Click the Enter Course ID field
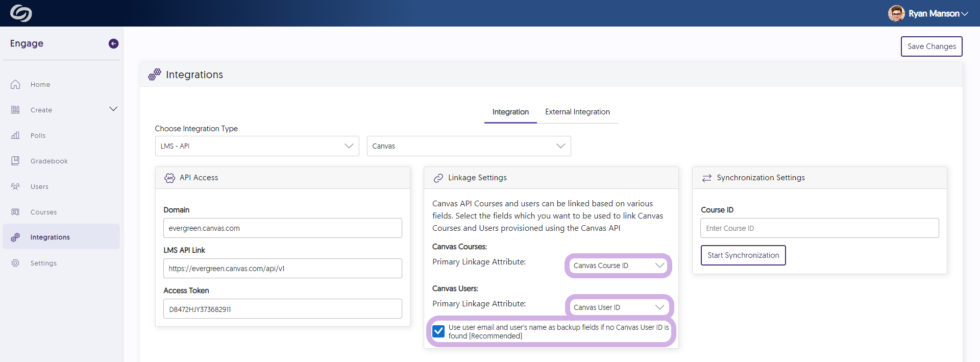The width and height of the screenshot is (980, 362). pyautogui.click(x=820, y=228)
